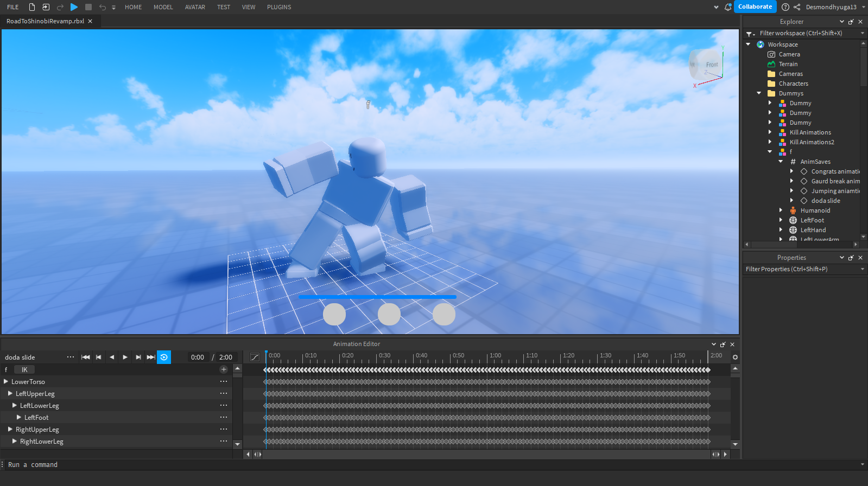Play animation in reverse

click(x=112, y=357)
